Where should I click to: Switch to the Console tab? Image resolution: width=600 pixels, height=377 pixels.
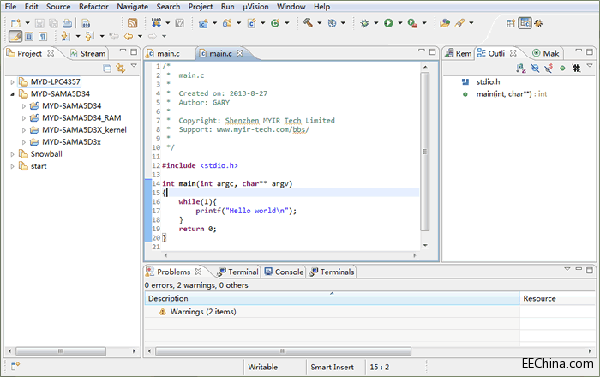[284, 272]
